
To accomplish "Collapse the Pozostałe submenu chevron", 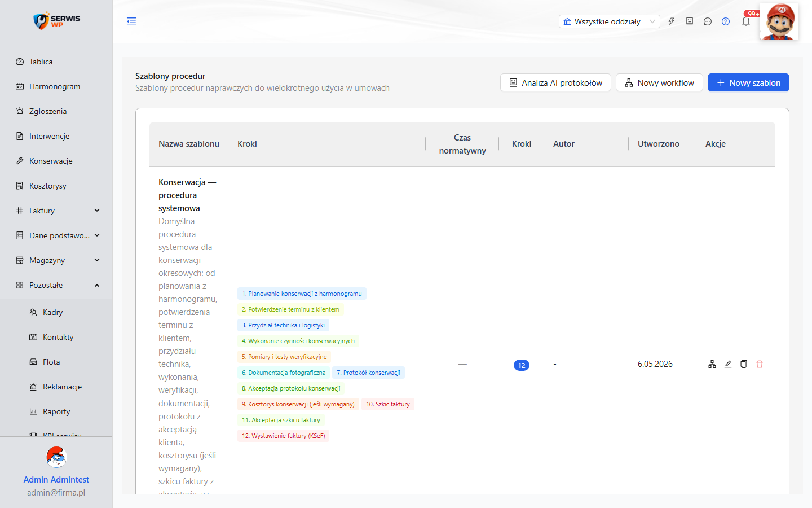I will coord(97,285).
